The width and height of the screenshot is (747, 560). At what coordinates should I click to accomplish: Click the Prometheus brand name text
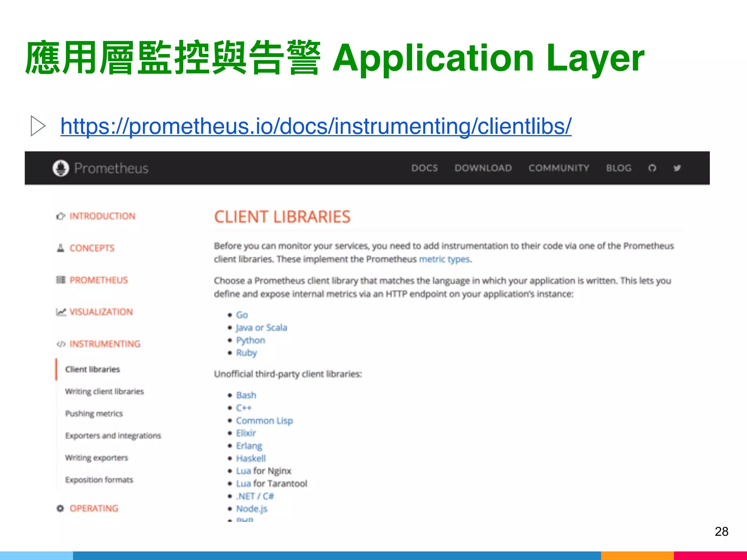click(x=111, y=168)
